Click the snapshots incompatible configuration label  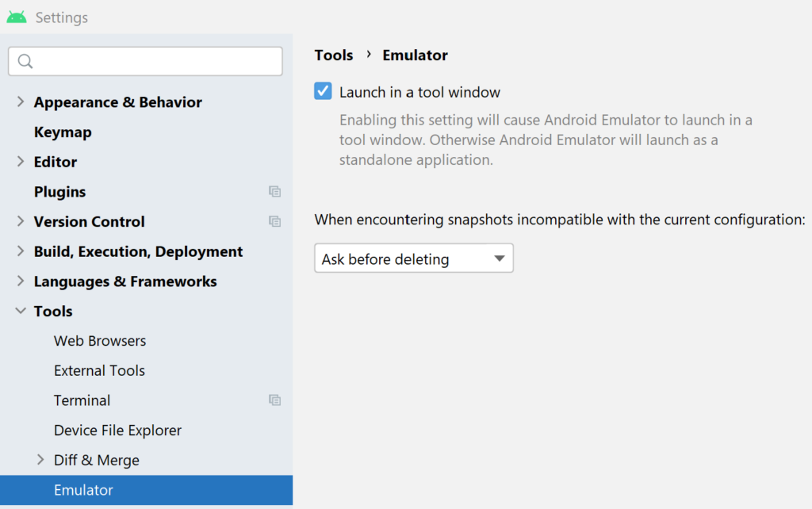point(560,220)
